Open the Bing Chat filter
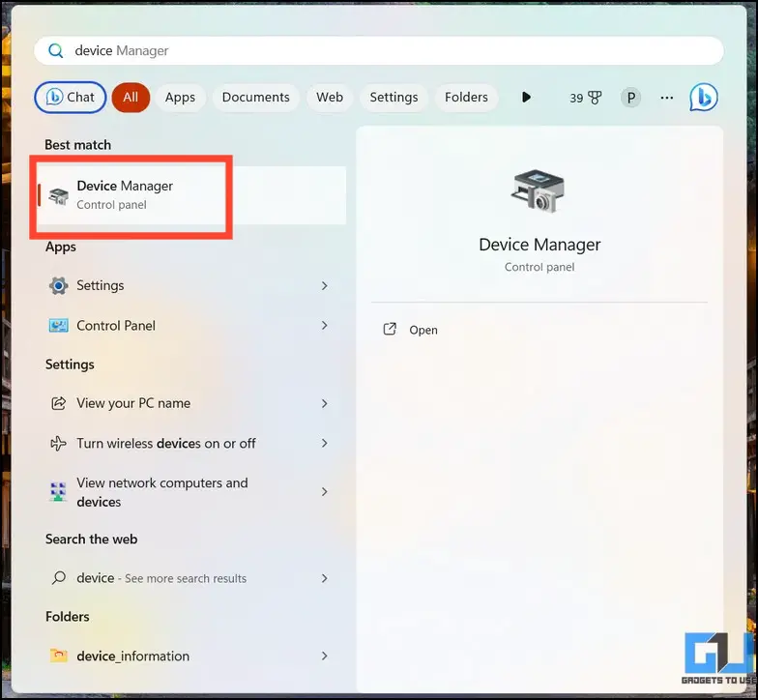 coord(71,97)
